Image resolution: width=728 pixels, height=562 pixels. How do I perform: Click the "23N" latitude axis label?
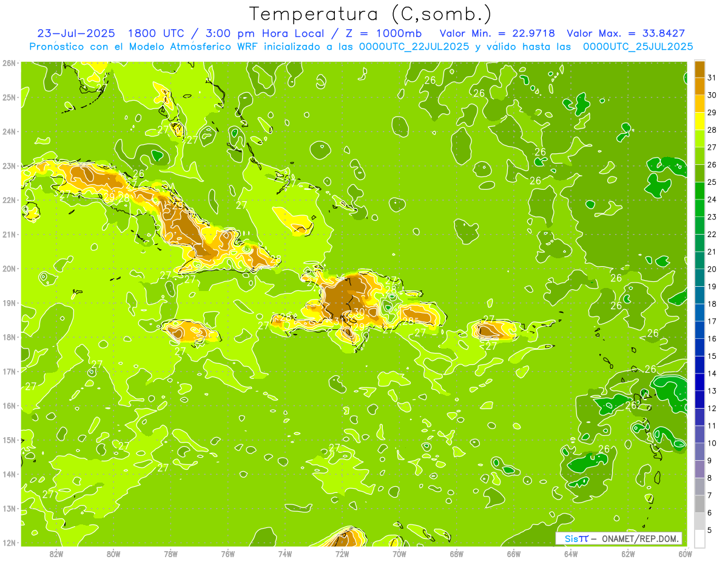(9, 166)
